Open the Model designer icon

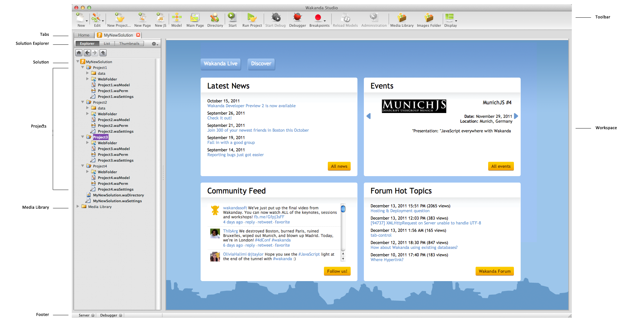176,17
